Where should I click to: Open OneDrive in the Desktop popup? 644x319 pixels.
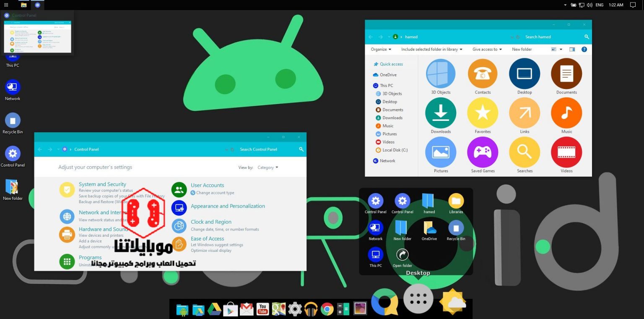click(x=429, y=230)
